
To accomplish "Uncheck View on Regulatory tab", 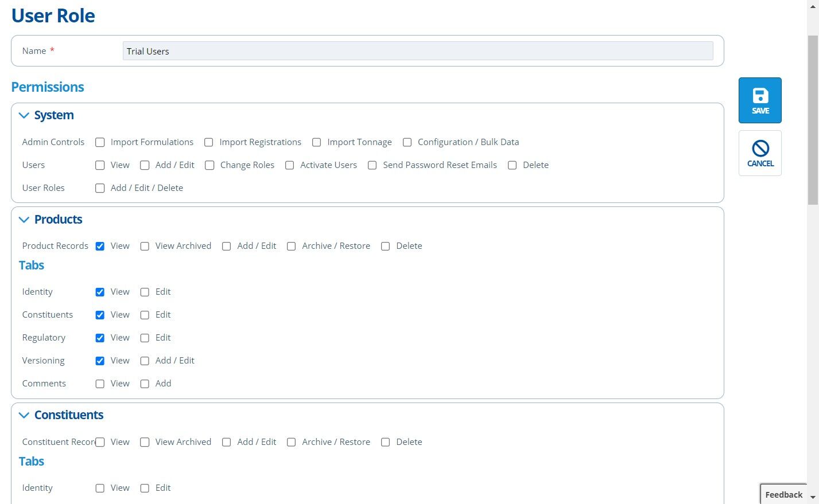I will point(100,338).
